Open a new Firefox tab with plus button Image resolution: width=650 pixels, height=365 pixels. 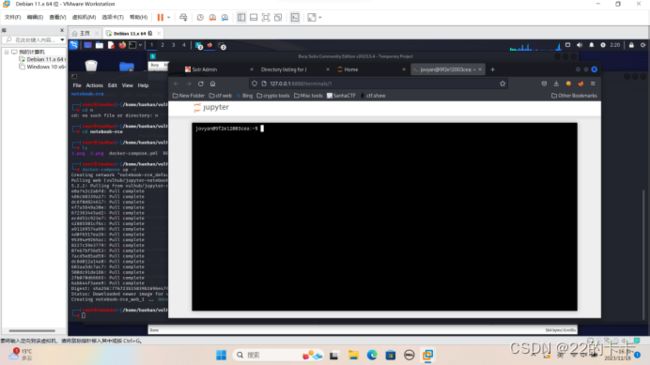point(492,70)
